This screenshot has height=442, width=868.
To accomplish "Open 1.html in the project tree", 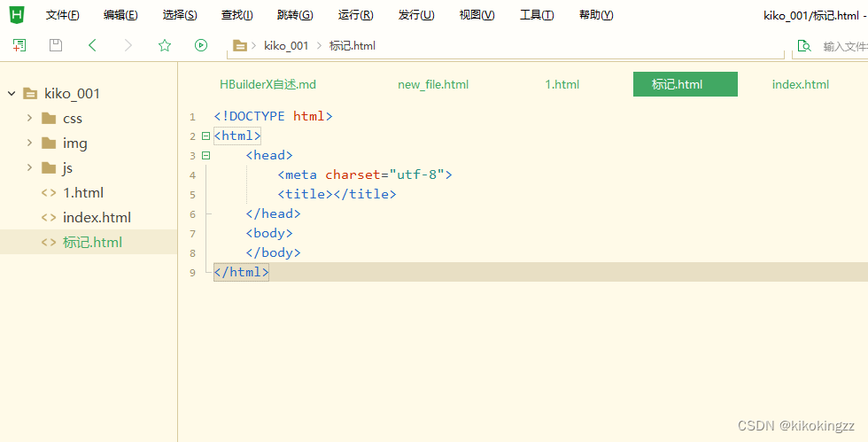I will coord(83,193).
